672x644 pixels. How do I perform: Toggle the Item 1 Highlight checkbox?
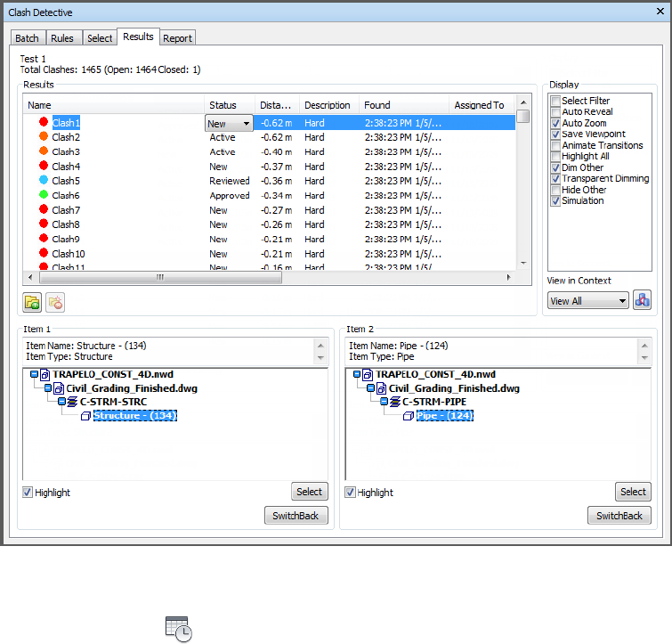tap(28, 493)
